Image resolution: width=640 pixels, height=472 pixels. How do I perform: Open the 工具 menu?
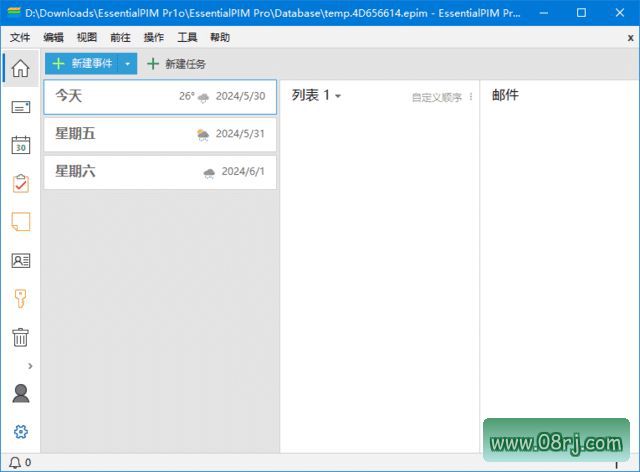(x=187, y=38)
